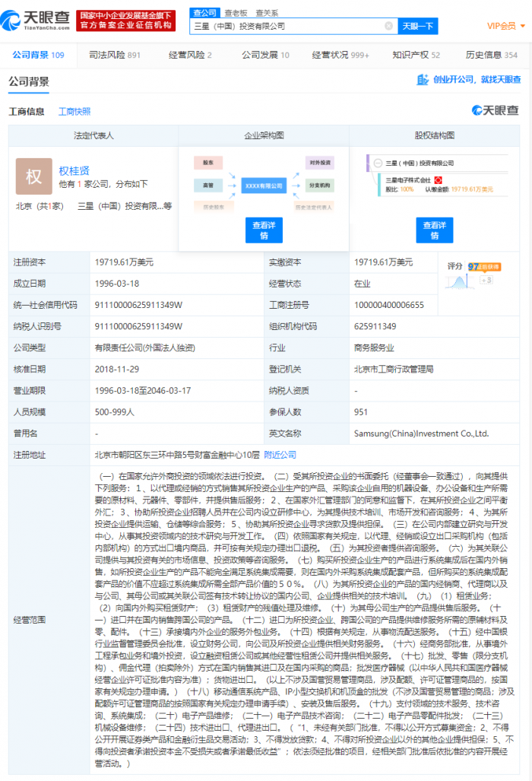
Task: Select the 历史信息 tab
Action: coord(491,55)
